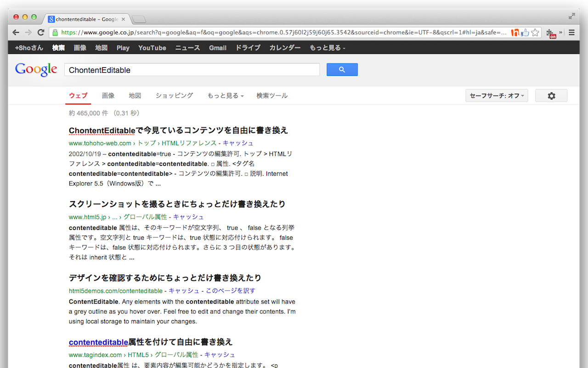
Task: Open the Chrome hamburger menu
Action: point(571,33)
